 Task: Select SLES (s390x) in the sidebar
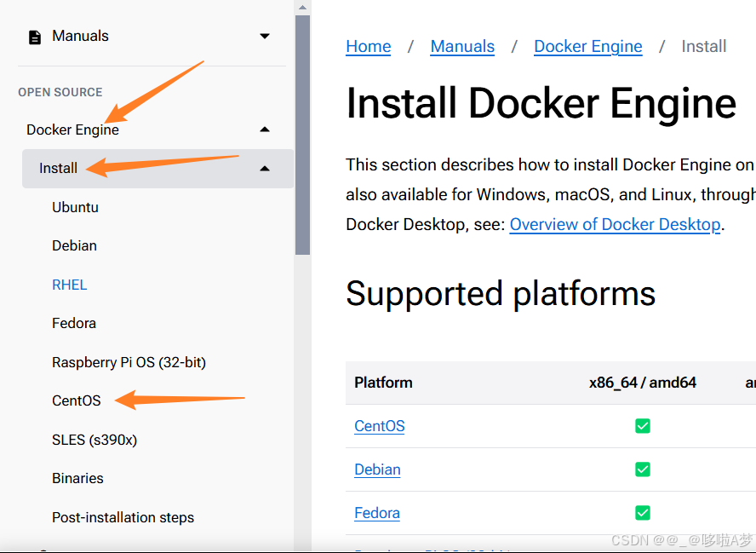(94, 440)
